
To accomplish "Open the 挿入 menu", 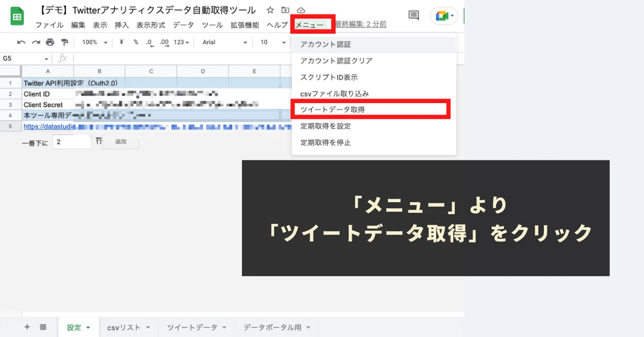I will (122, 25).
